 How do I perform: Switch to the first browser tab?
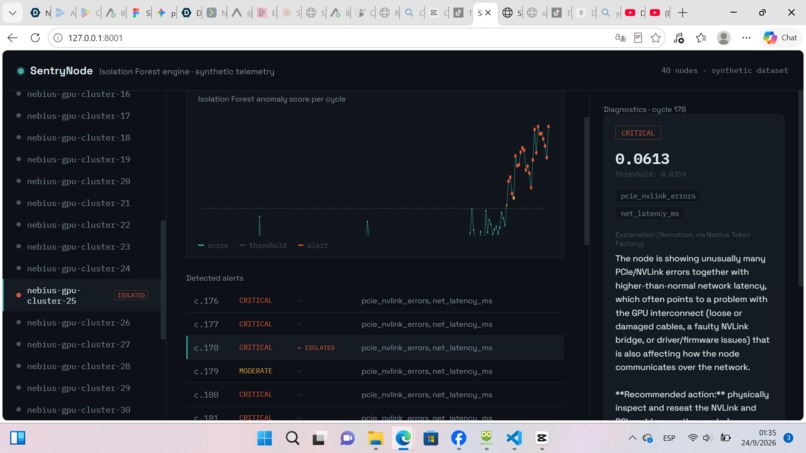40,13
